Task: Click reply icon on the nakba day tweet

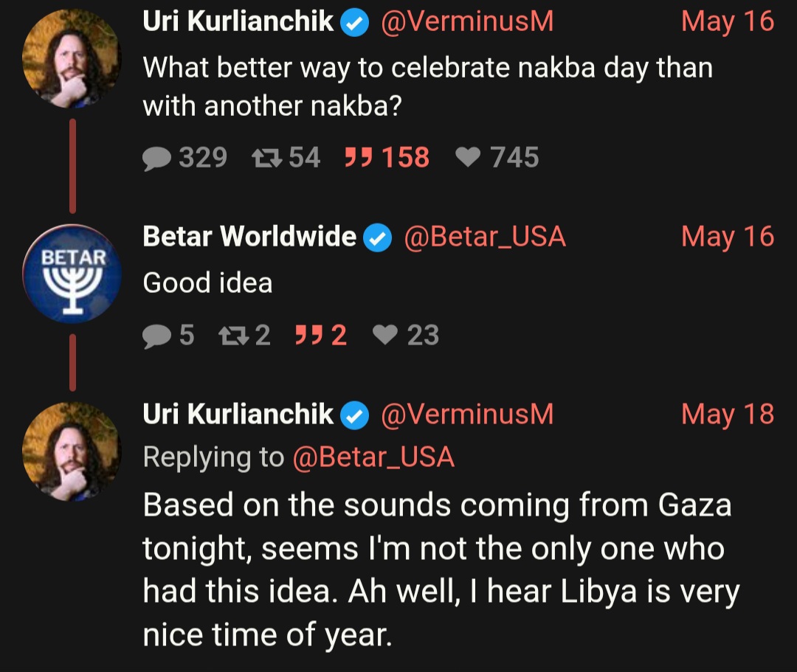Action: click(x=156, y=158)
